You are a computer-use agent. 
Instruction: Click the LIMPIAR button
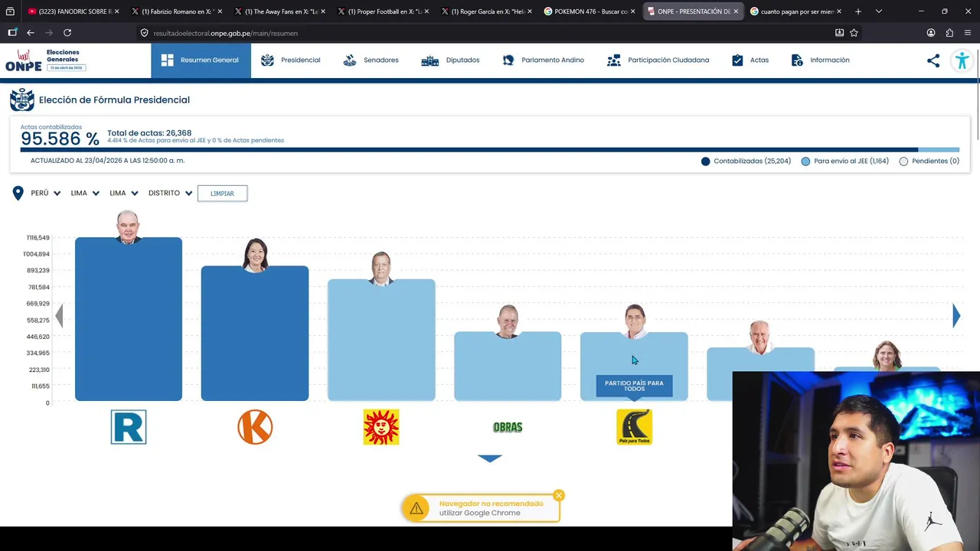tap(222, 193)
